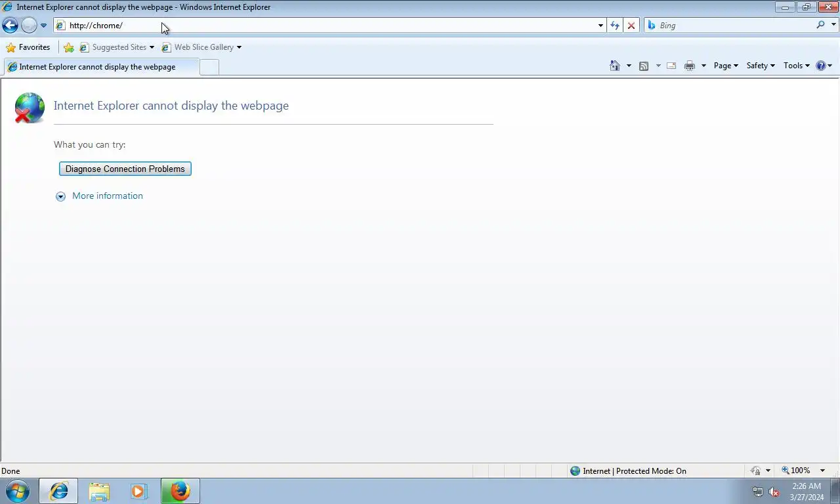Expand the Home button dropdown arrow
The image size is (840, 504).
pos(629,66)
